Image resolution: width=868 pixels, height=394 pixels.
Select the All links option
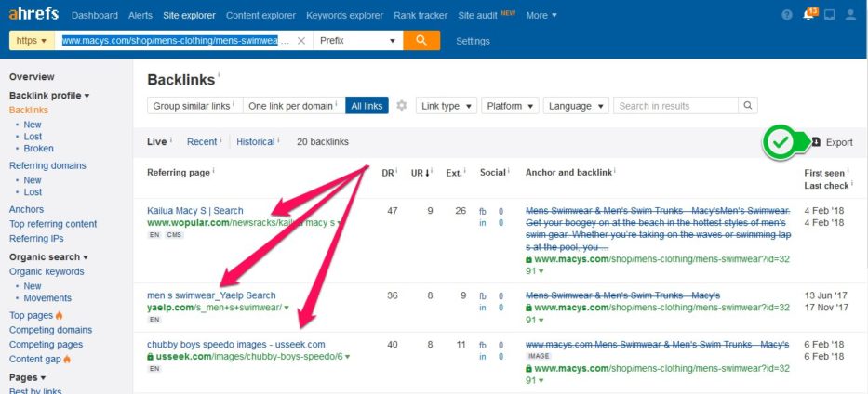[367, 106]
